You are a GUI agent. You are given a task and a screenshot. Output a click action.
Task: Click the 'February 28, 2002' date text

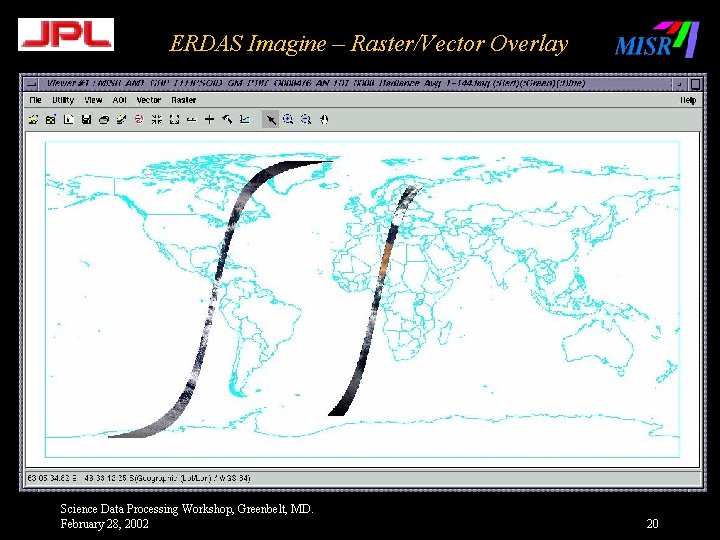104,524
